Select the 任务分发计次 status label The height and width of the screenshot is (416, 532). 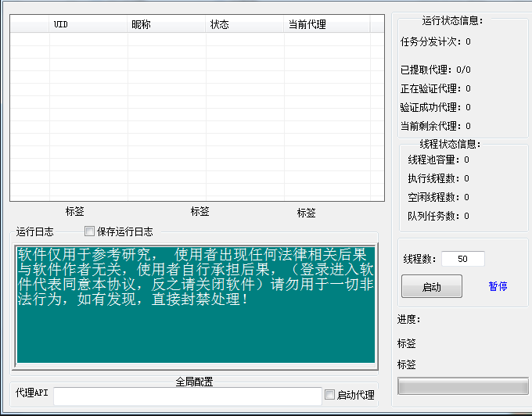[x=435, y=41]
